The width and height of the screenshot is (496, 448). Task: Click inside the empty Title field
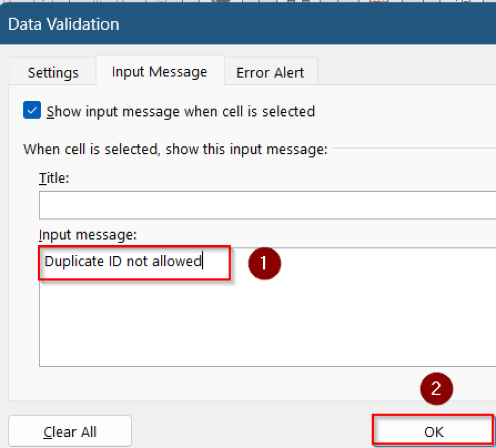click(x=194, y=205)
